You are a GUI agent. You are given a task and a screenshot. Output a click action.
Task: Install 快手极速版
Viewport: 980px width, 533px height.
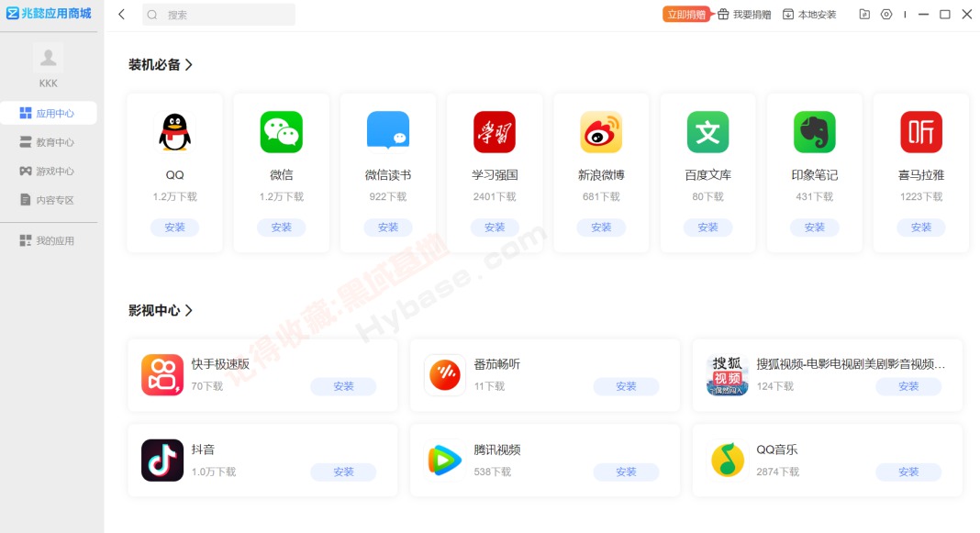(x=343, y=386)
